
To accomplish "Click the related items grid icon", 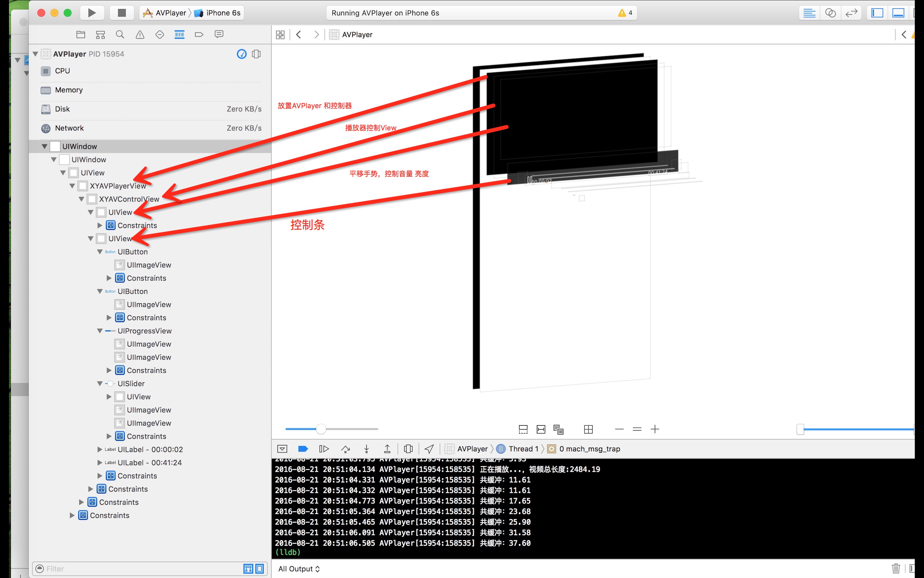I will [x=280, y=35].
